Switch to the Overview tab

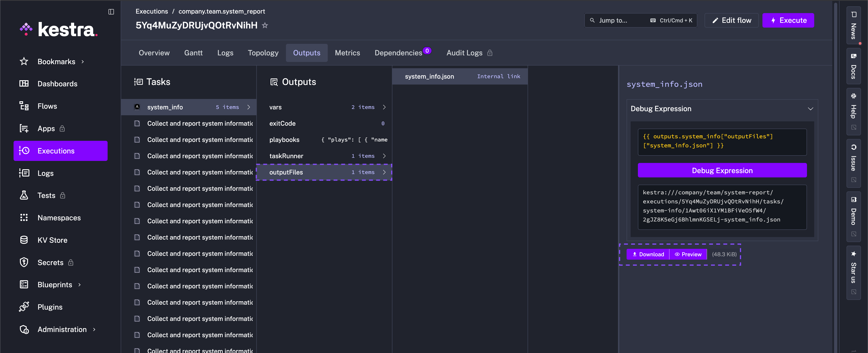[x=154, y=53]
